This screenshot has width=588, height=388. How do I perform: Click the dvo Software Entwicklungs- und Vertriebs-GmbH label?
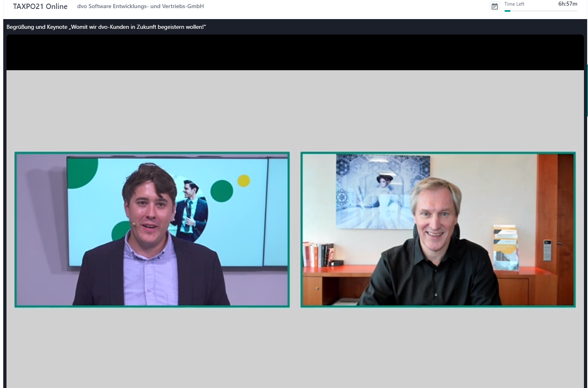140,6
